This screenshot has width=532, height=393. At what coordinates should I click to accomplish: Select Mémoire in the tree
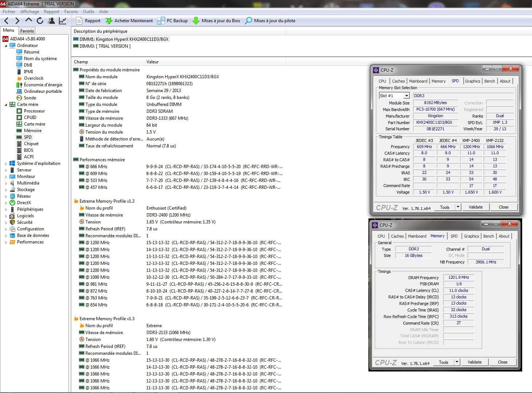[33, 131]
